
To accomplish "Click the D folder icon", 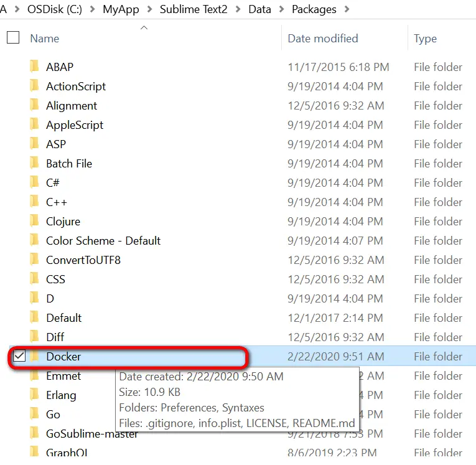I will [34, 298].
